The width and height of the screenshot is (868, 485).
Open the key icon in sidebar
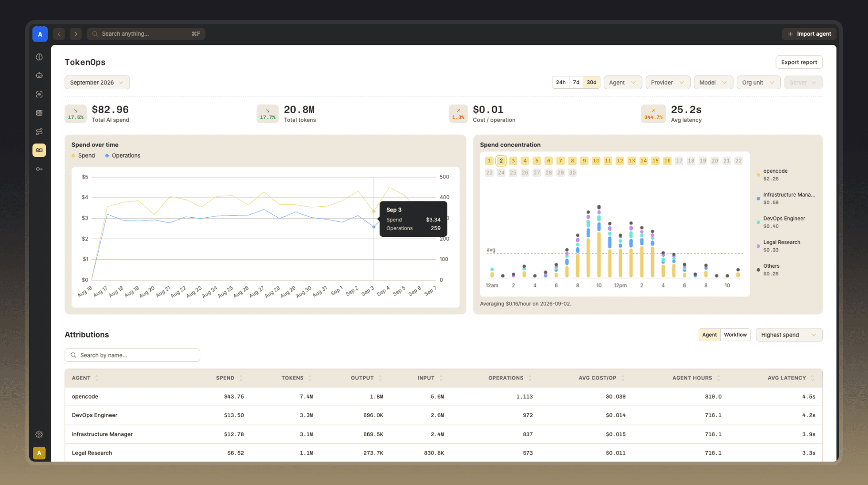(x=39, y=169)
